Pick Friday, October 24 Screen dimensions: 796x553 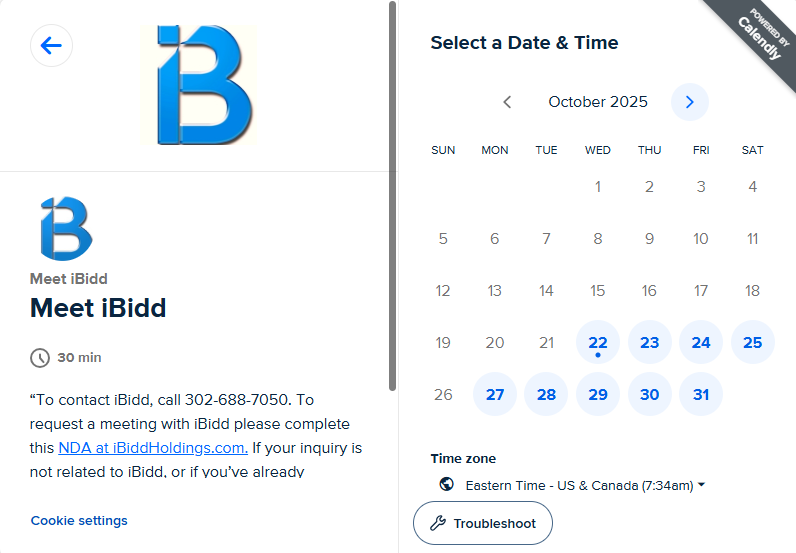[701, 343]
